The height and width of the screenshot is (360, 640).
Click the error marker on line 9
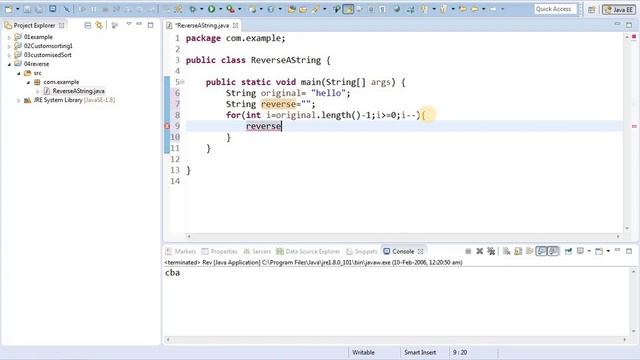coord(167,126)
